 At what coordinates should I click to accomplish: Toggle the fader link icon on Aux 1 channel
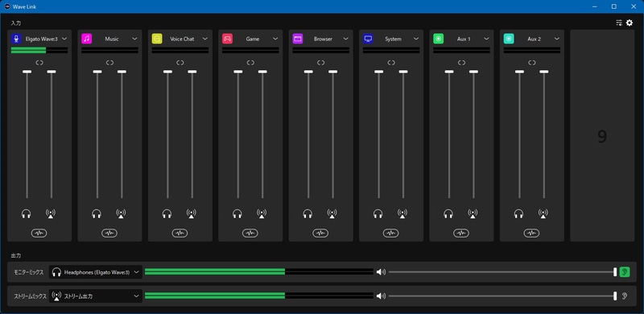[x=461, y=63]
